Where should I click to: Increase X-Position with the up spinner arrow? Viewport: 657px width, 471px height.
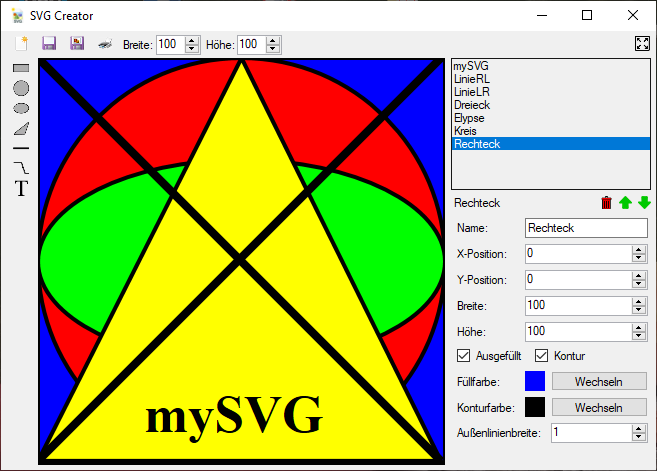click(x=639, y=249)
